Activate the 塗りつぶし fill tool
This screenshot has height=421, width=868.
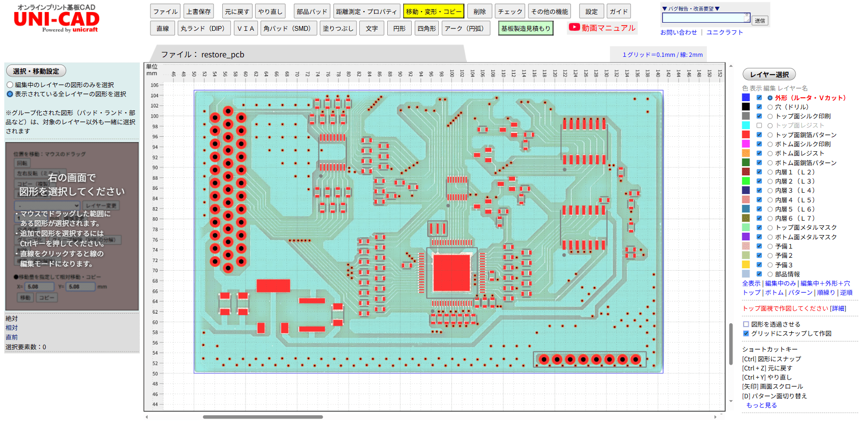[338, 28]
